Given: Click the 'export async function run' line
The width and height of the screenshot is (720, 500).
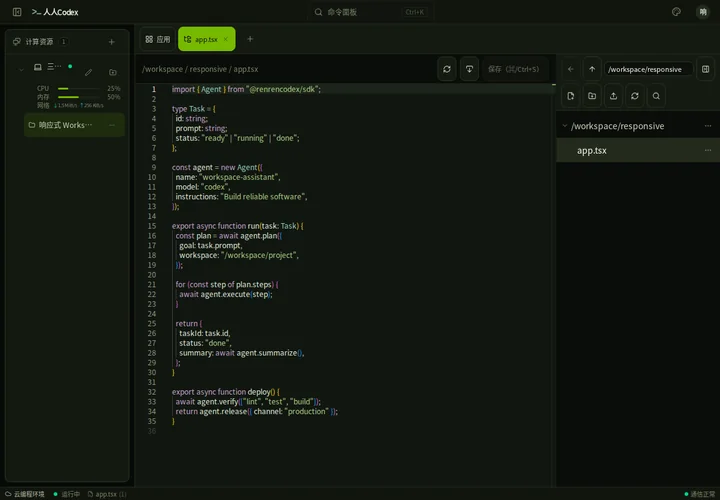Looking at the screenshot, I should coord(237,226).
